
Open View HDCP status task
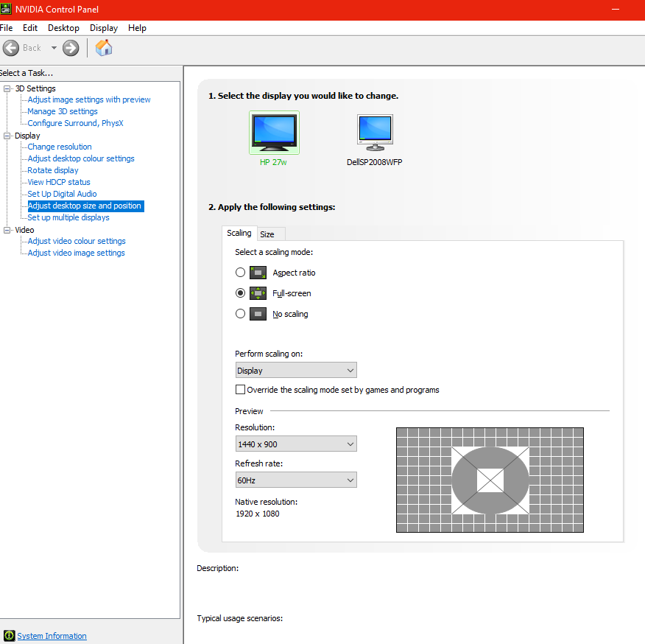[x=59, y=182]
